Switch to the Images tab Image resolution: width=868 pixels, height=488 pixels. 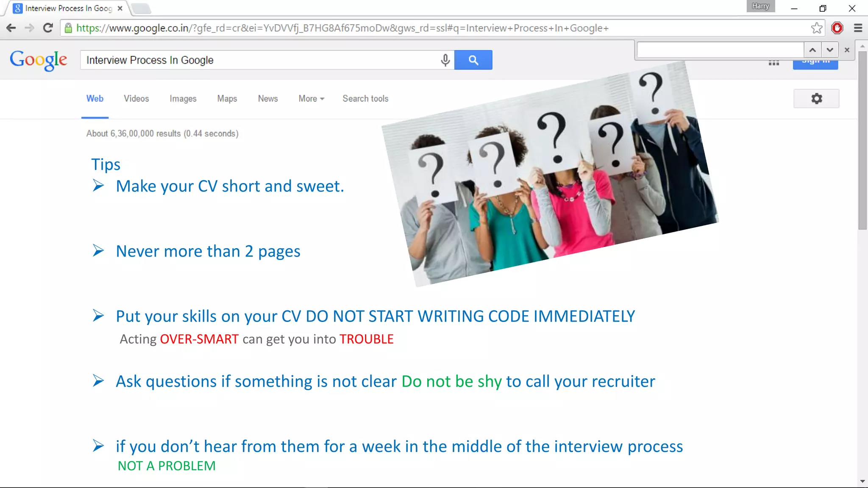(183, 99)
